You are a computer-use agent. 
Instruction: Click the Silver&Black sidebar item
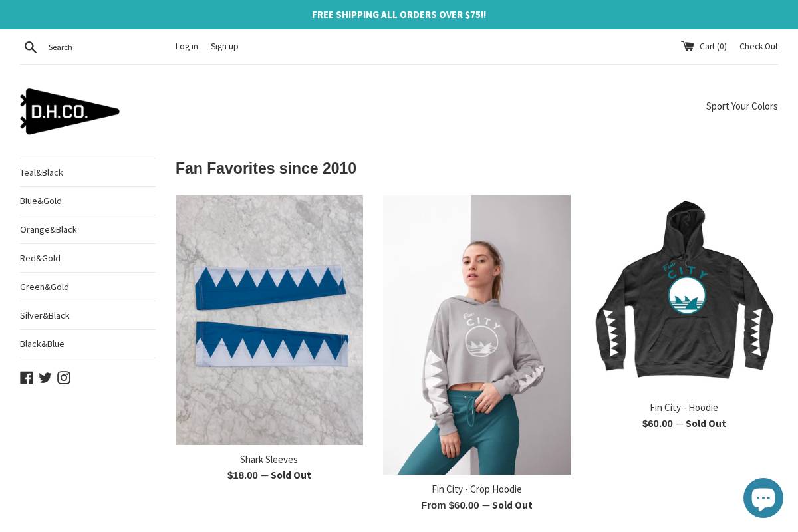pos(45,315)
